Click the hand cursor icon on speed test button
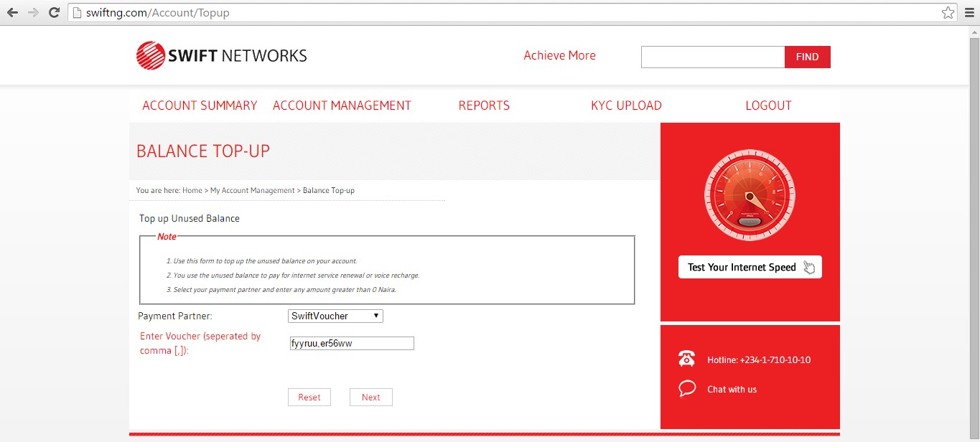 coord(810,266)
